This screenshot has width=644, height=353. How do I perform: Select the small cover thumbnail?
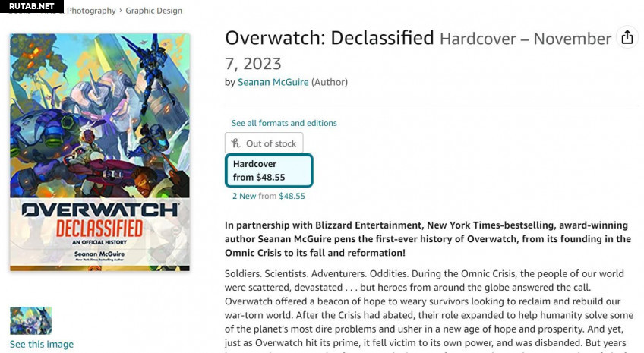[30, 320]
